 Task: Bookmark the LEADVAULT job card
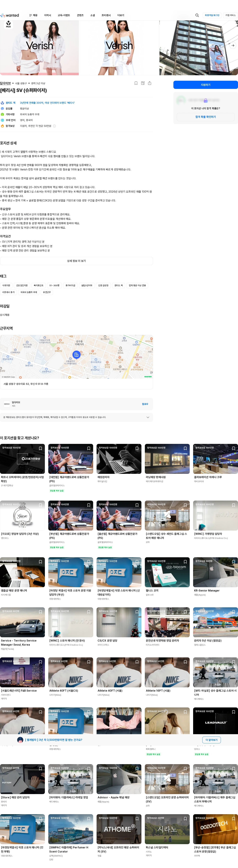pos(234,712)
